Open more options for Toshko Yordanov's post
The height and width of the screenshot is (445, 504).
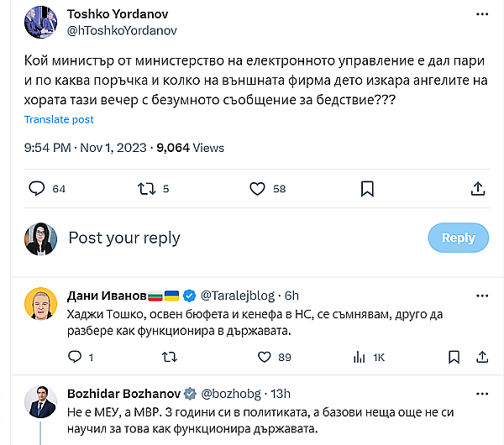[481, 15]
